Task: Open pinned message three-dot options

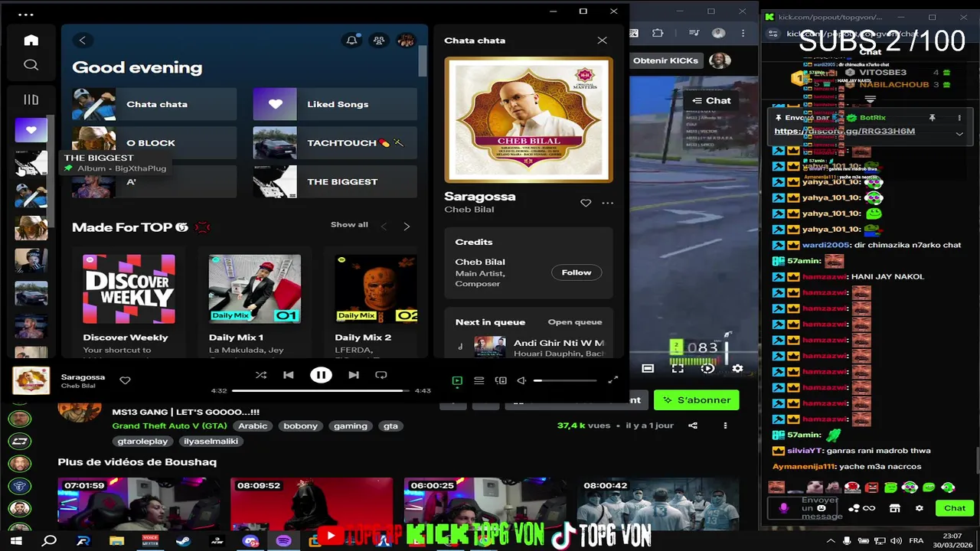Action: coord(959,118)
